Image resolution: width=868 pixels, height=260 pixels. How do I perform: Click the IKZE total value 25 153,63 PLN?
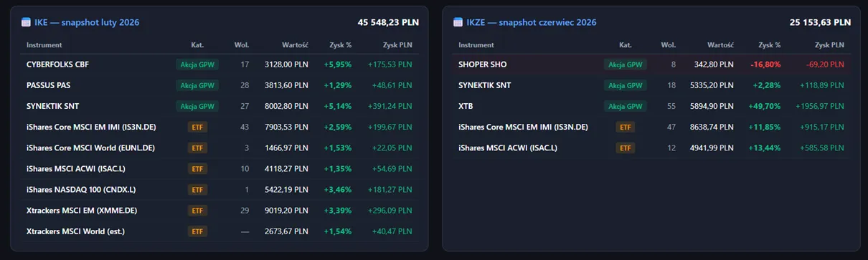tap(820, 22)
